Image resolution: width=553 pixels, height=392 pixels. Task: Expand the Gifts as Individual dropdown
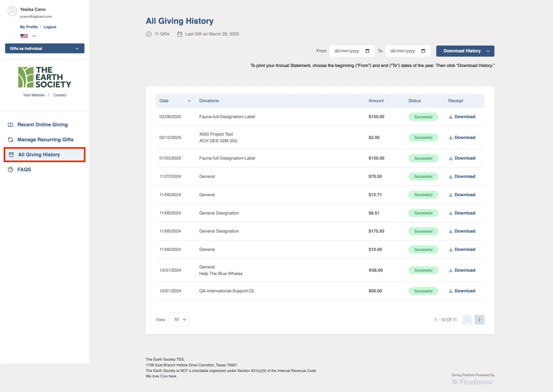45,49
